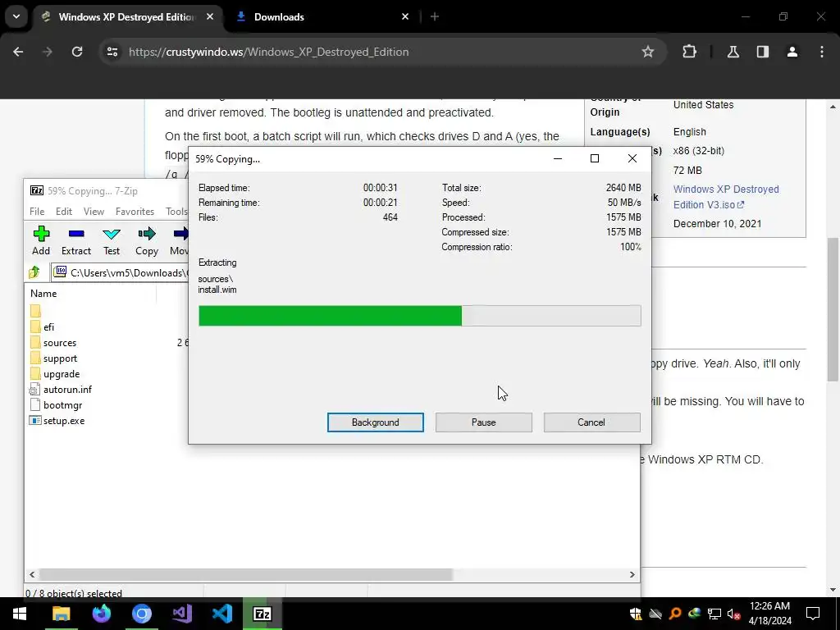Screen dimensions: 840x630
Task: Open the Windows Start menu
Action: (20, 614)
